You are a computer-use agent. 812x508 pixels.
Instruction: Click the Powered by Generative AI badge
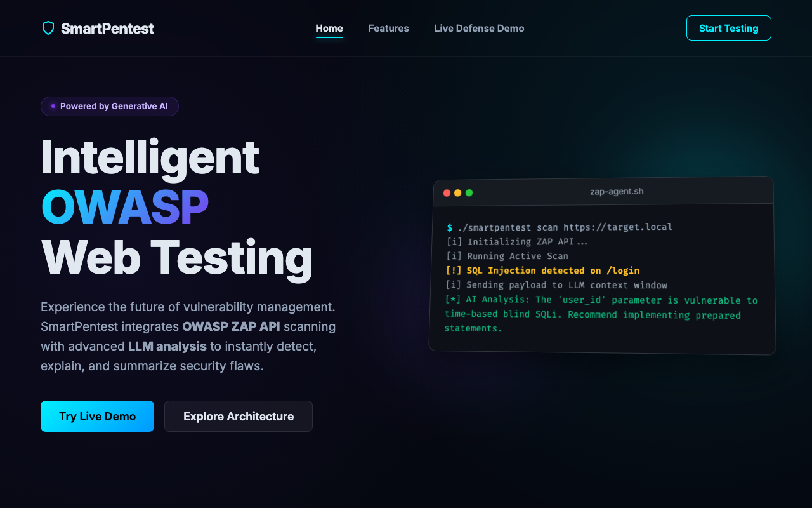point(109,106)
